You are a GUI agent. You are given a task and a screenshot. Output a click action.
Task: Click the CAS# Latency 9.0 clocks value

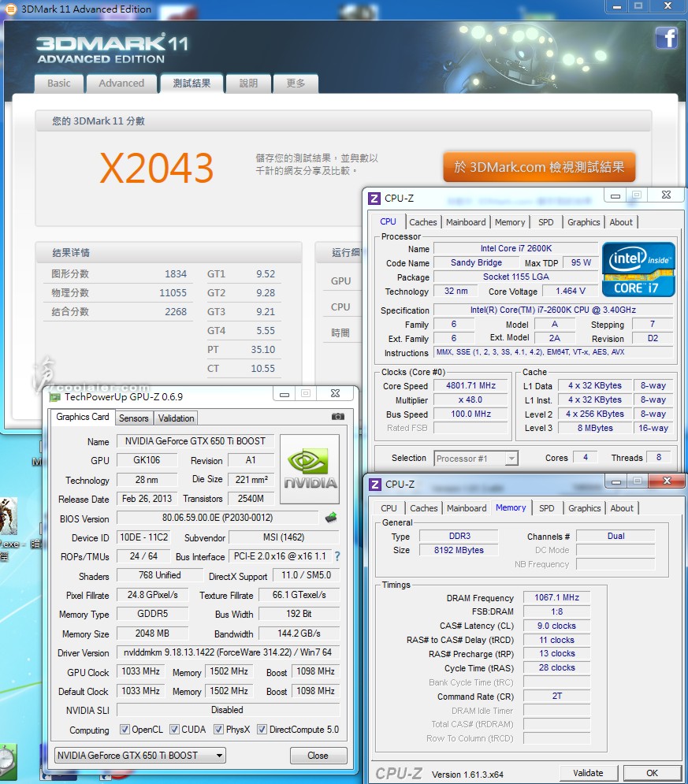pos(556,626)
